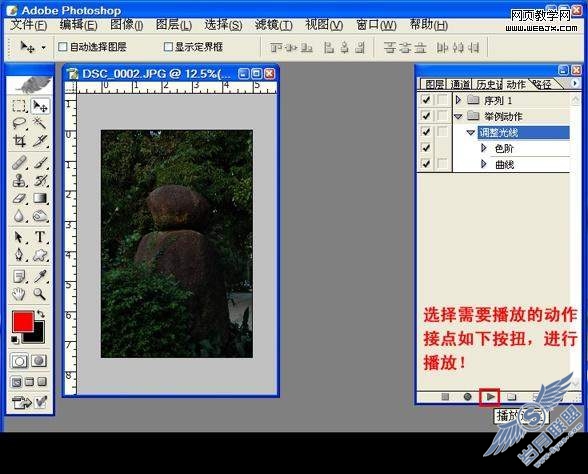Select the Pen tool

tap(19, 255)
